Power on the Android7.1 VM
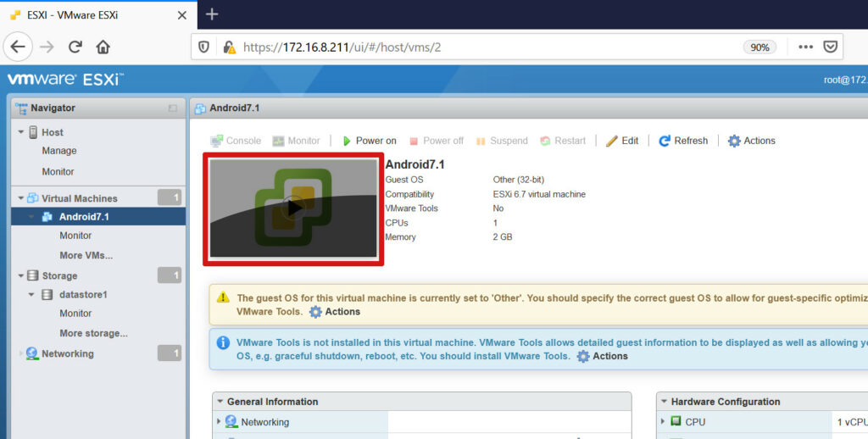 point(370,141)
